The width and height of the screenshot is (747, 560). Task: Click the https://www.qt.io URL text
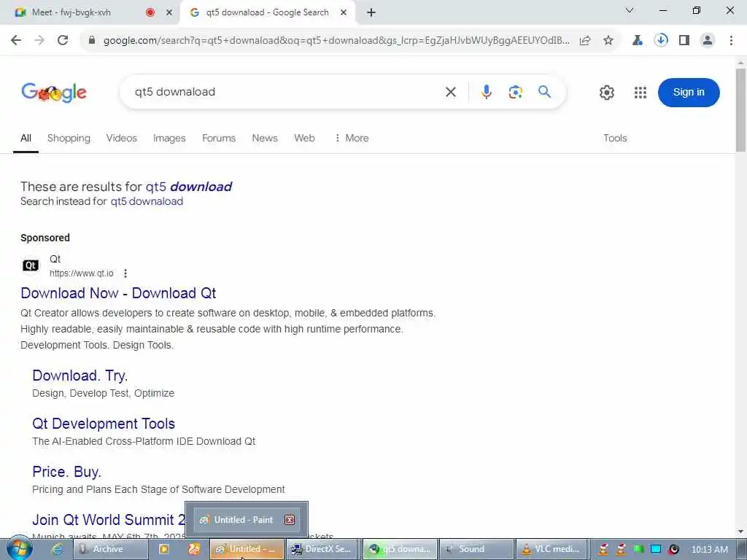82,273
